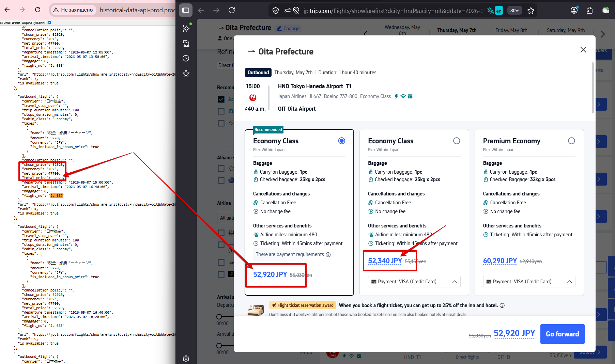Select the Recommended Economy Class fare radio button
Viewport: 615px width, 364px height.
click(342, 141)
